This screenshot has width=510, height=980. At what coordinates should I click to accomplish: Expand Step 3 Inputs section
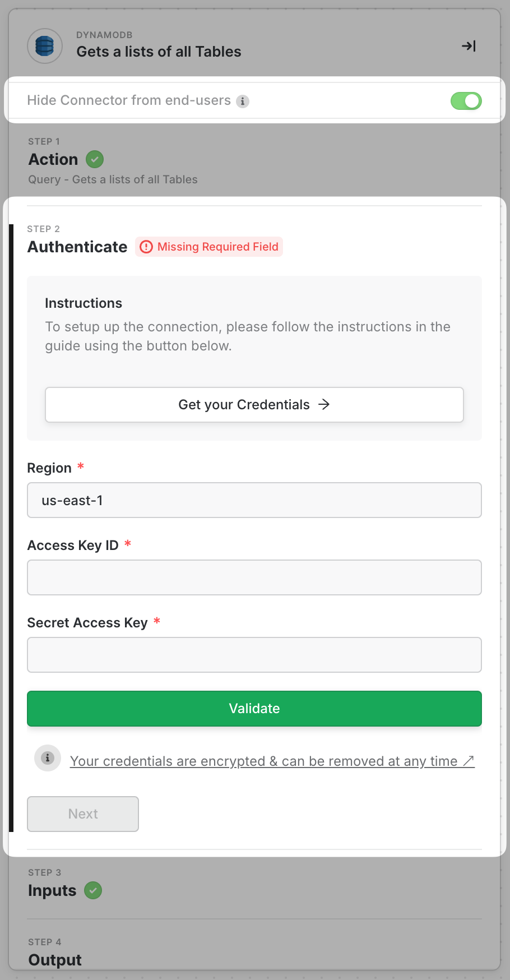click(x=52, y=890)
